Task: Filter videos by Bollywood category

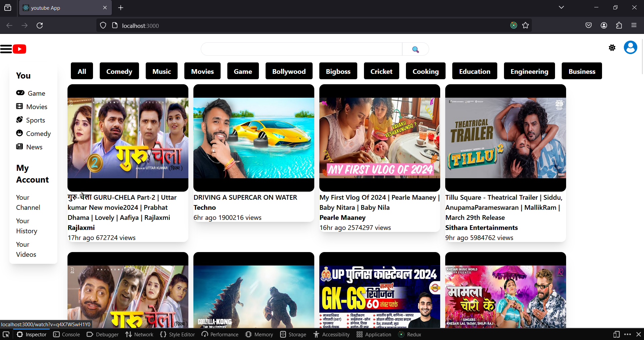Action: (289, 71)
